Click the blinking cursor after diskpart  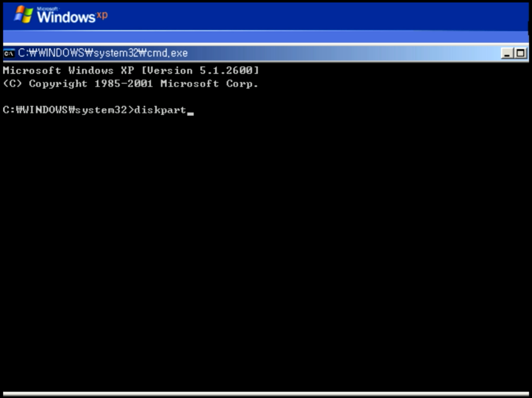tap(190, 114)
